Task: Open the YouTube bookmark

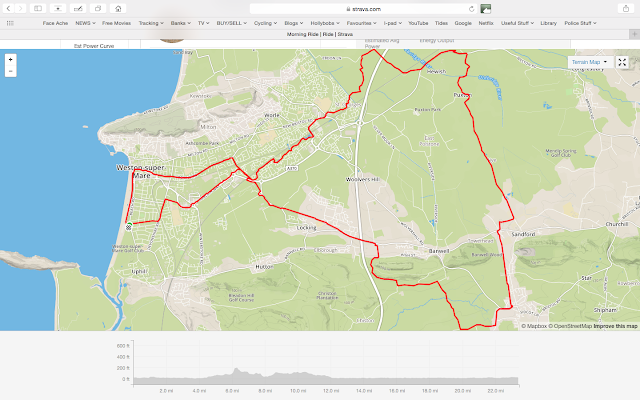Action: pos(418,23)
